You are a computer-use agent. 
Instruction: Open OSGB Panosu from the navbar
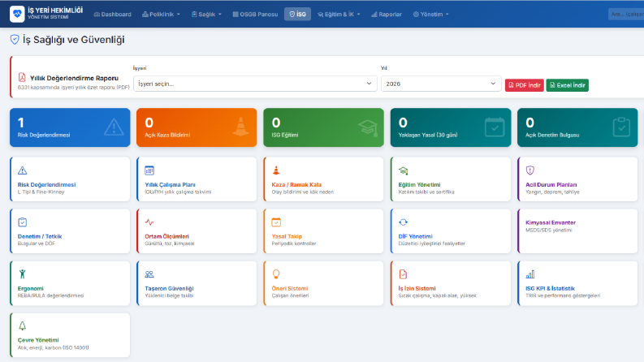pyautogui.click(x=255, y=14)
